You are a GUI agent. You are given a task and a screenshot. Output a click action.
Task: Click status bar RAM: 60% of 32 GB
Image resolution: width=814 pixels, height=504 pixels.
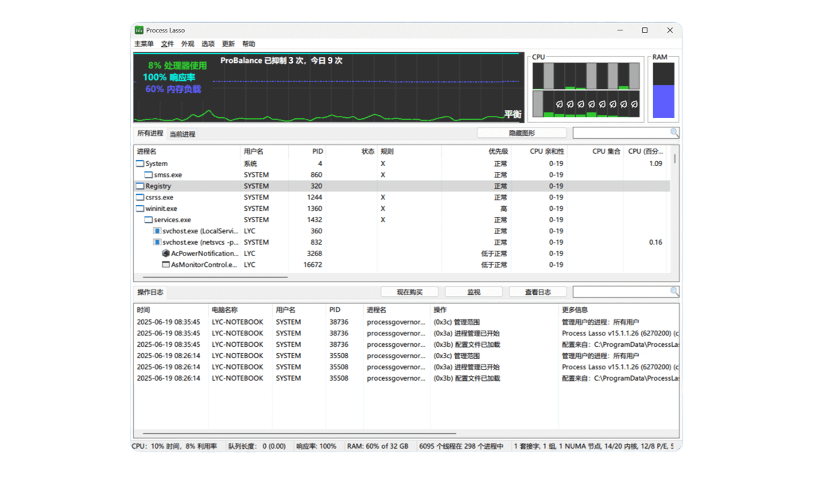coord(377,446)
